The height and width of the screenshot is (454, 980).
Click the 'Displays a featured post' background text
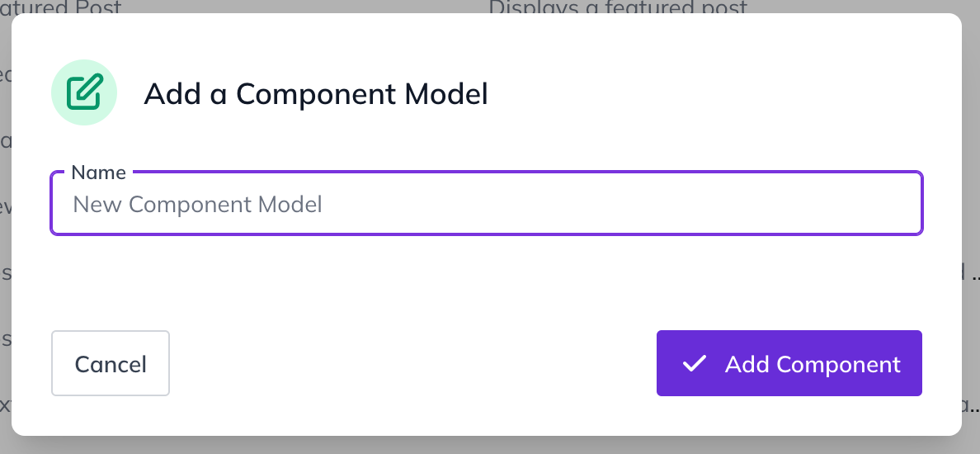point(618,7)
